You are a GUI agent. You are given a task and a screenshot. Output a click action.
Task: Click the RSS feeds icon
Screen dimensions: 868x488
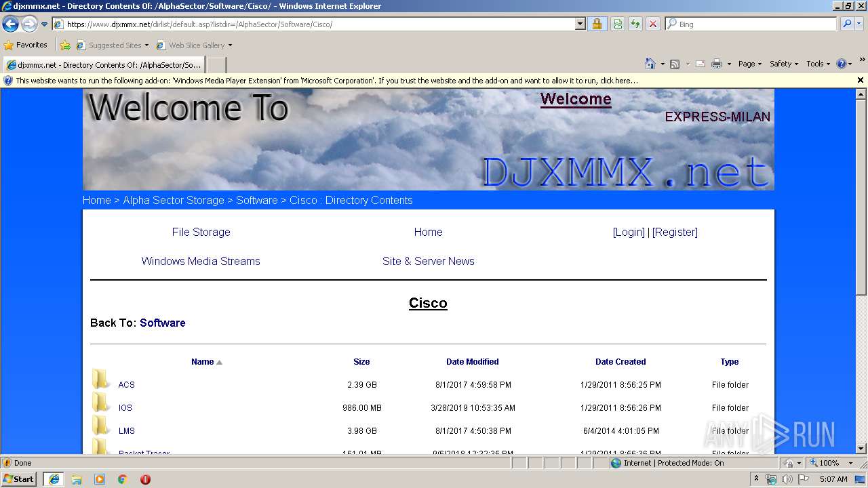coord(675,64)
